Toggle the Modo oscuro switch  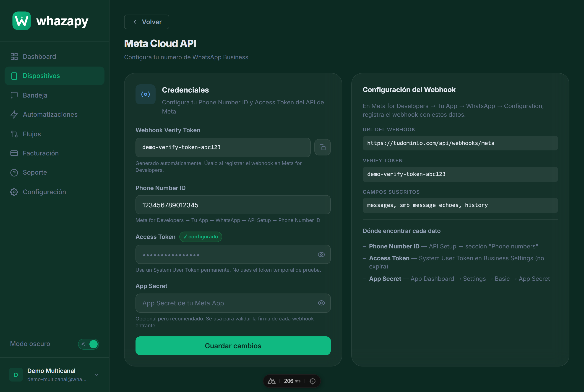coord(88,344)
